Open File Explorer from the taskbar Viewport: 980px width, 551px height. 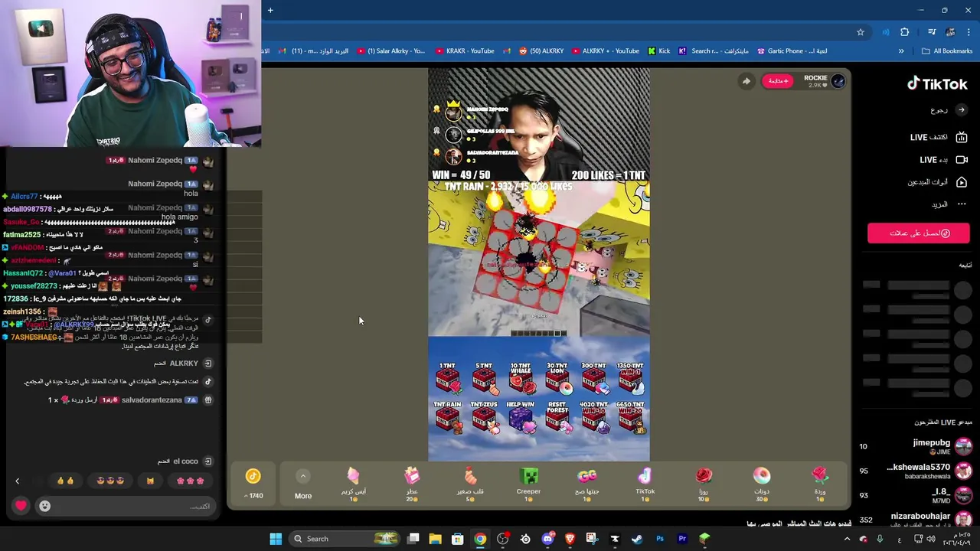pyautogui.click(x=435, y=539)
